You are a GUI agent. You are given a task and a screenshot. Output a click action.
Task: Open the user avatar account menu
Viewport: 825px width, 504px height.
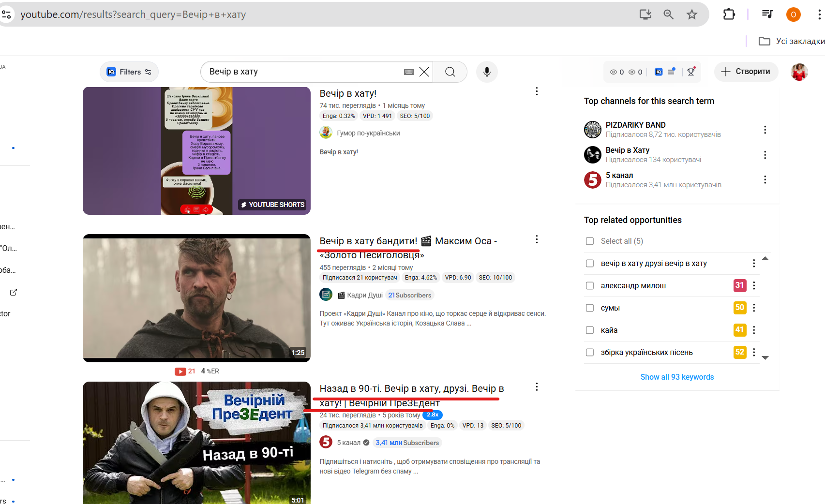click(799, 72)
